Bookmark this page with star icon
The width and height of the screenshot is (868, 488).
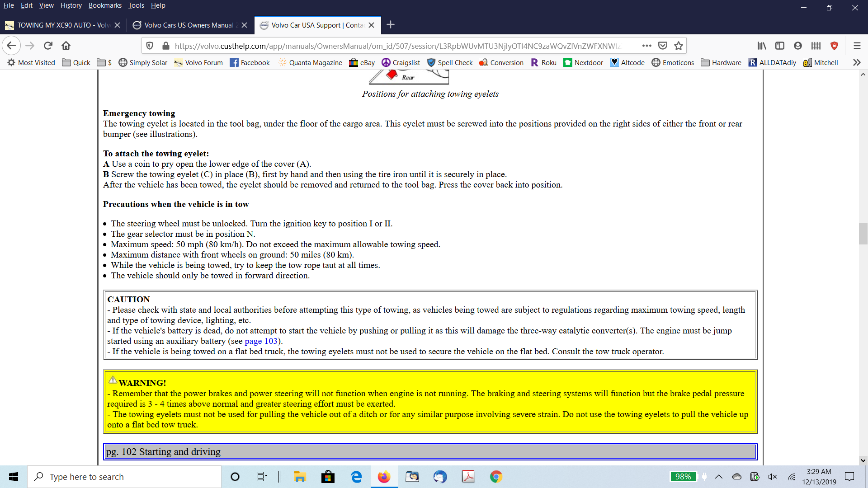[678, 46]
